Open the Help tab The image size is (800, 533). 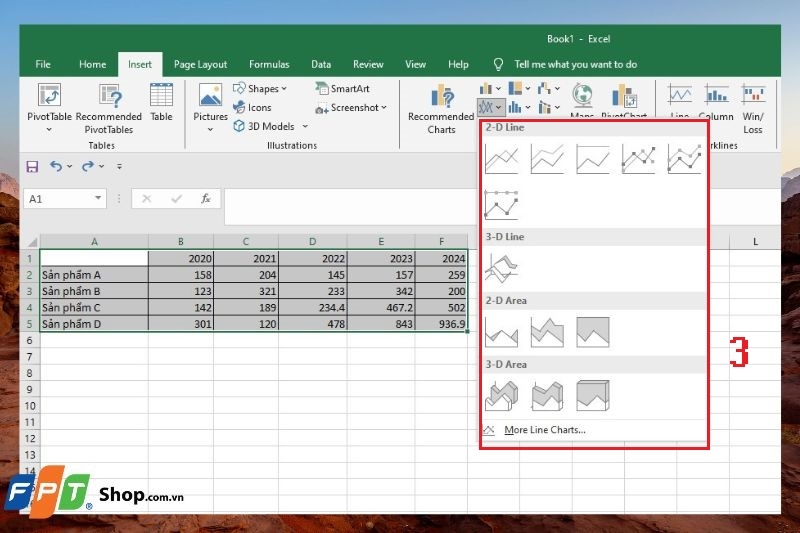[458, 64]
